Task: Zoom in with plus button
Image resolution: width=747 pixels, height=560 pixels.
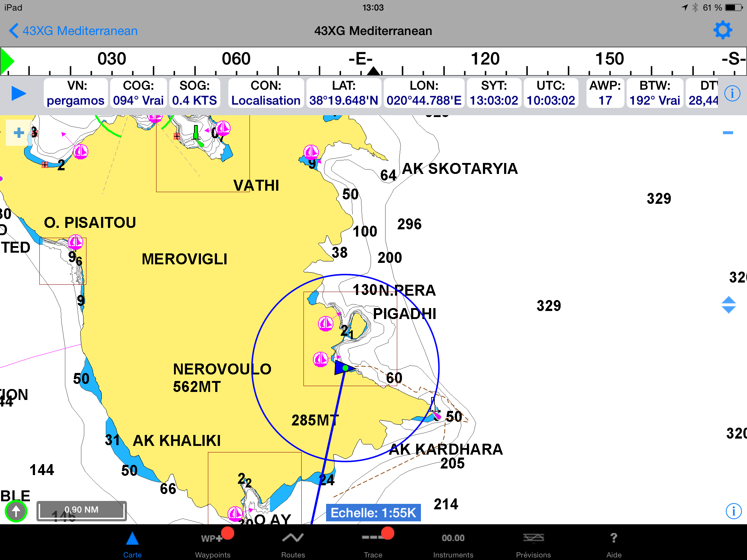Action: click(18, 133)
